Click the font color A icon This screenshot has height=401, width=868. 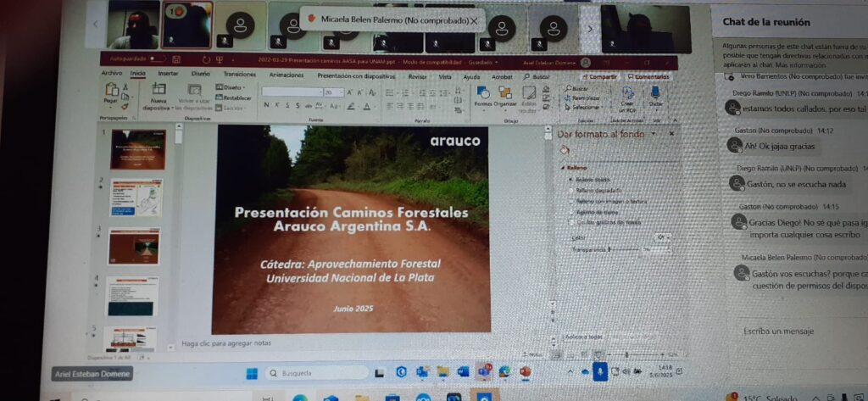coord(367,106)
